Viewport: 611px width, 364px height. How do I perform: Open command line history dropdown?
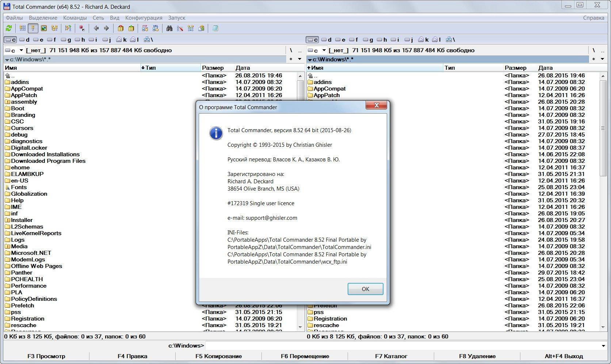(x=603, y=345)
